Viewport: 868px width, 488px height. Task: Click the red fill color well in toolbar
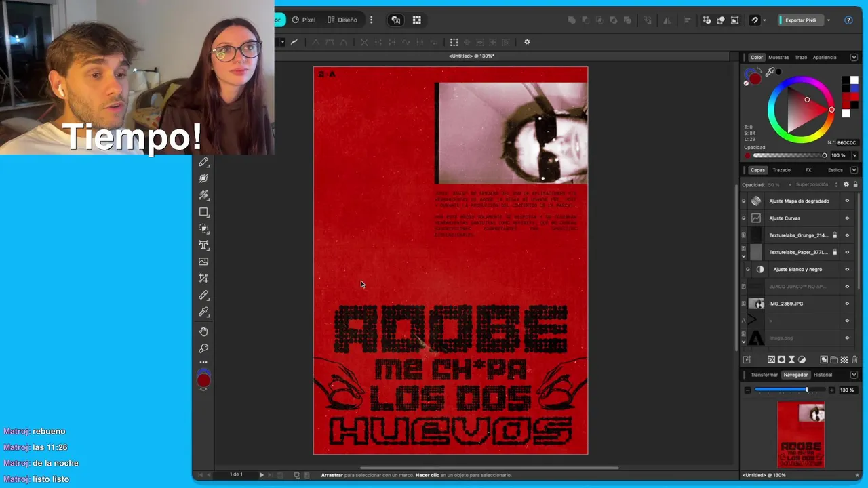(x=203, y=381)
